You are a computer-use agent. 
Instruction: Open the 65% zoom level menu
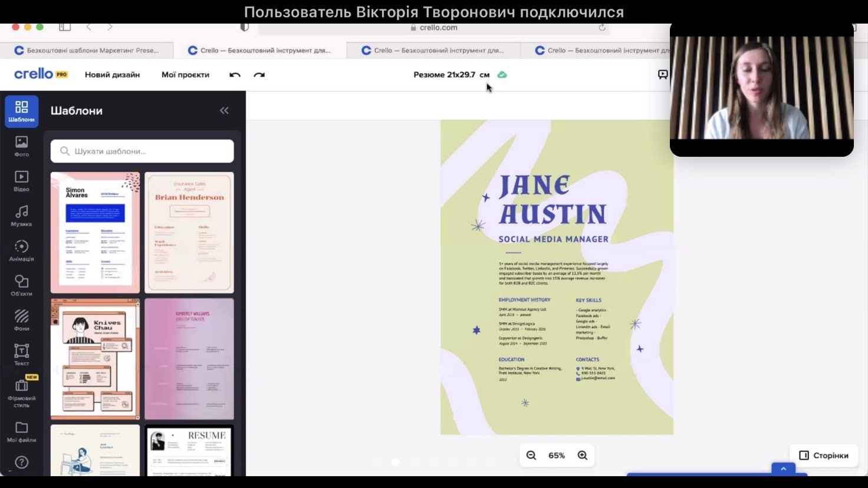[x=557, y=456]
